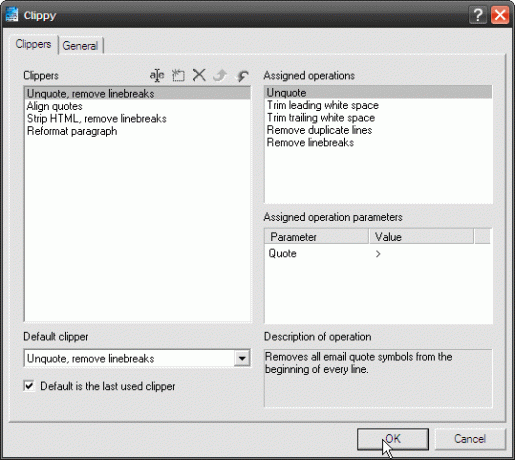
Task: Click the New clipper icon
Action: click(178, 75)
